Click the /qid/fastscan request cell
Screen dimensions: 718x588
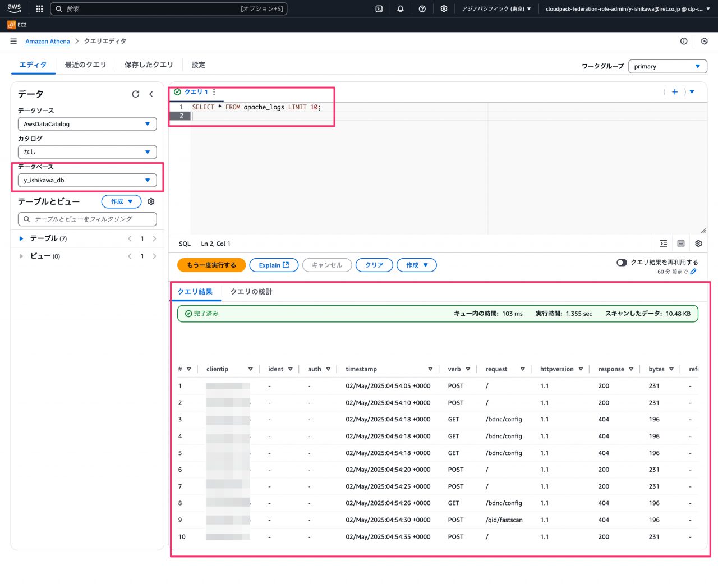click(x=504, y=520)
